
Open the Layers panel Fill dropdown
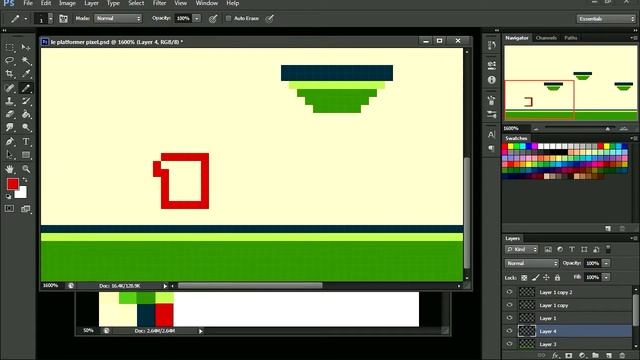606,278
